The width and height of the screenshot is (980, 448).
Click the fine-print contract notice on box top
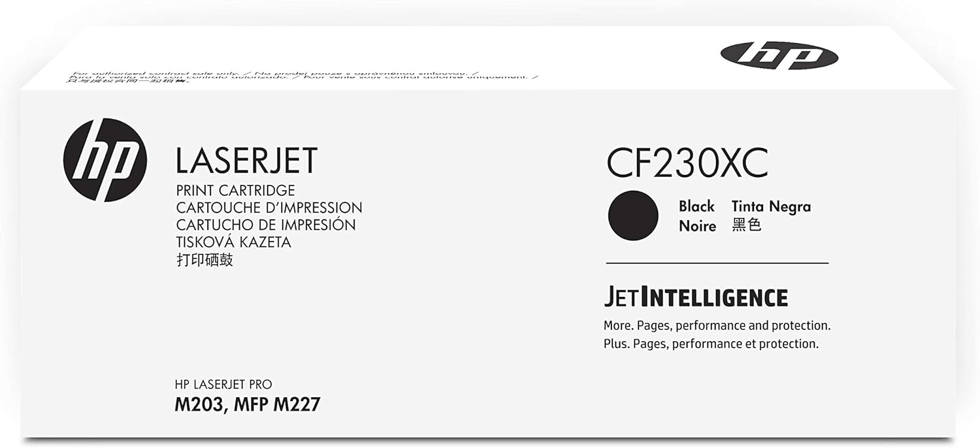301,78
